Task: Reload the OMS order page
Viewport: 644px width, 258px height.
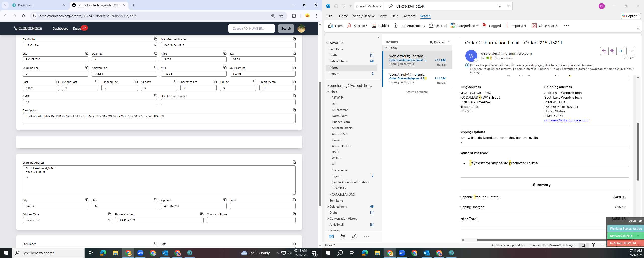Action: click(x=24, y=16)
